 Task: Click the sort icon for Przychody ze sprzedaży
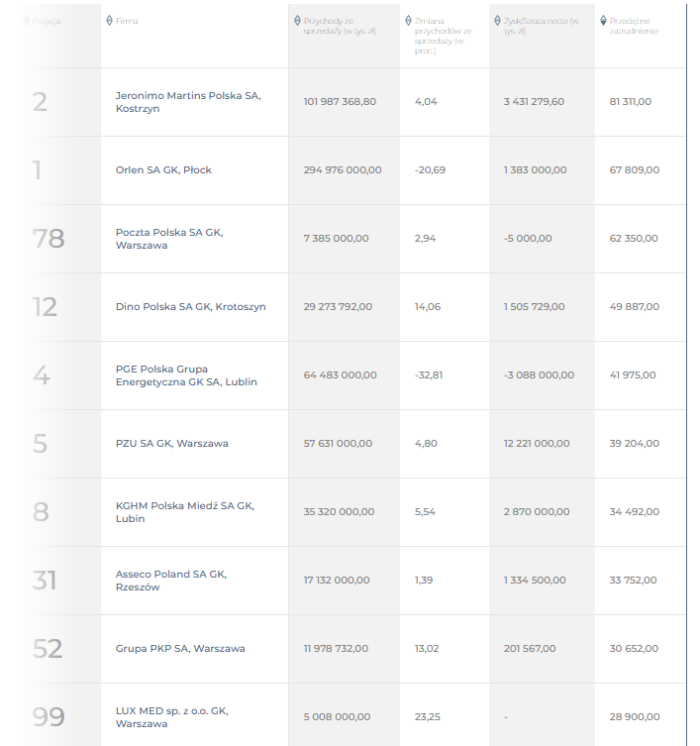[x=298, y=21]
